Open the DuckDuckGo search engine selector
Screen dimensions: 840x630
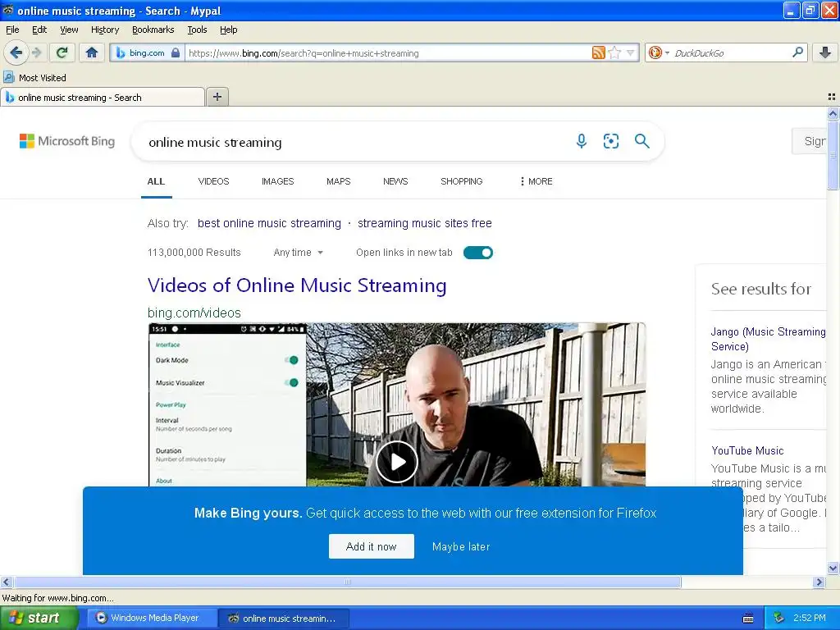click(x=659, y=52)
